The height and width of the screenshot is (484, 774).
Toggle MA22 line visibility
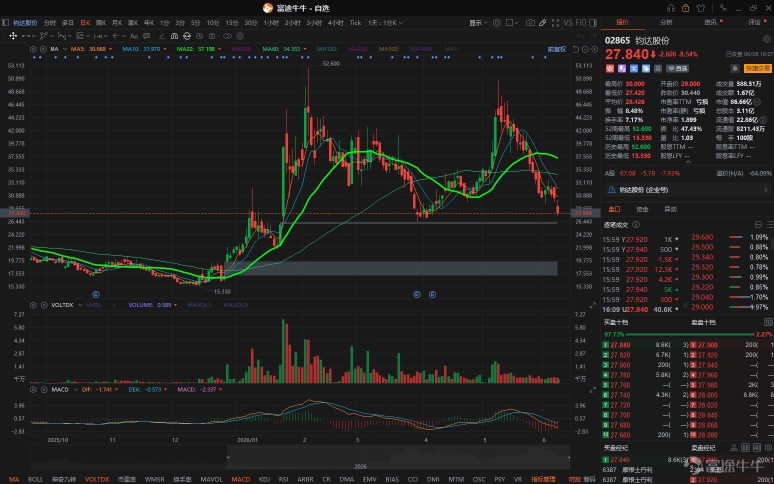click(199, 49)
